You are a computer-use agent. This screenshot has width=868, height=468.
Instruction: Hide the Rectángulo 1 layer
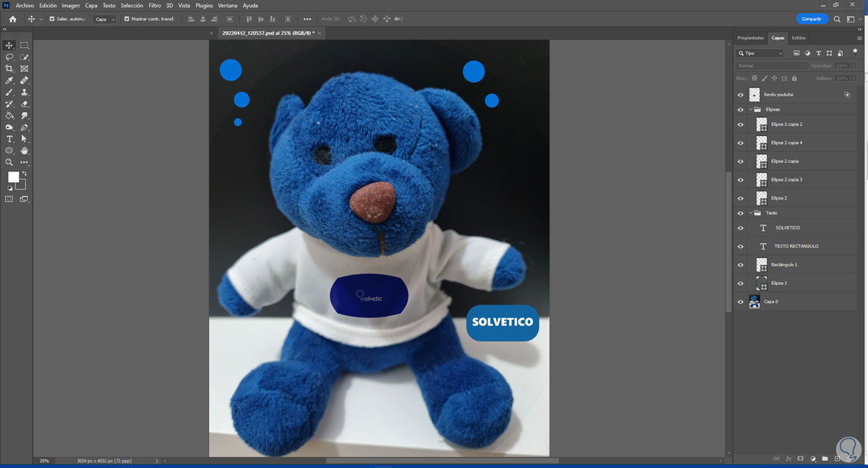(x=740, y=265)
